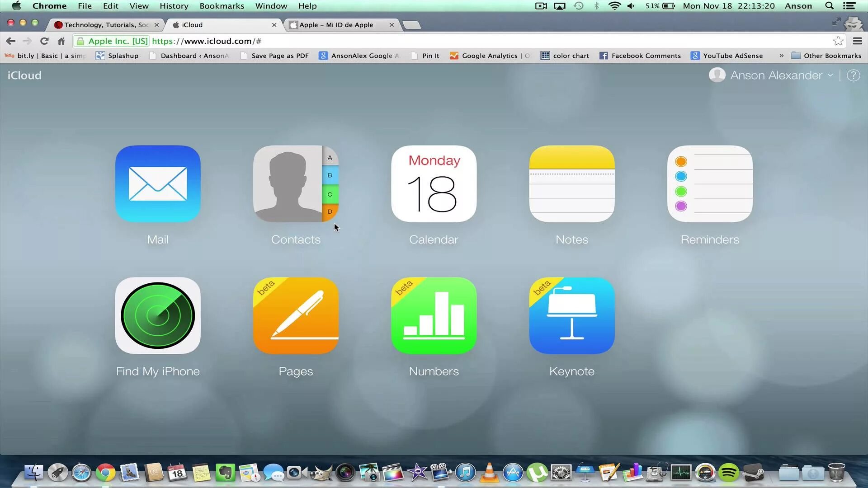Launch the Keynote beta app
The height and width of the screenshot is (488, 868).
pyautogui.click(x=572, y=315)
